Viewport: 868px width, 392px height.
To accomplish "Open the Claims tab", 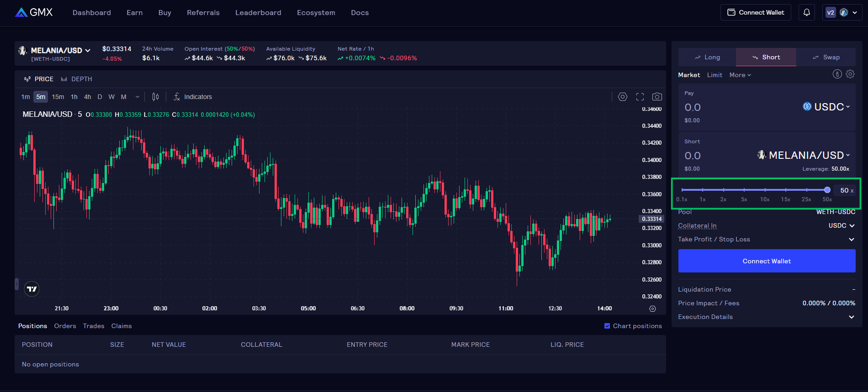I will point(122,326).
